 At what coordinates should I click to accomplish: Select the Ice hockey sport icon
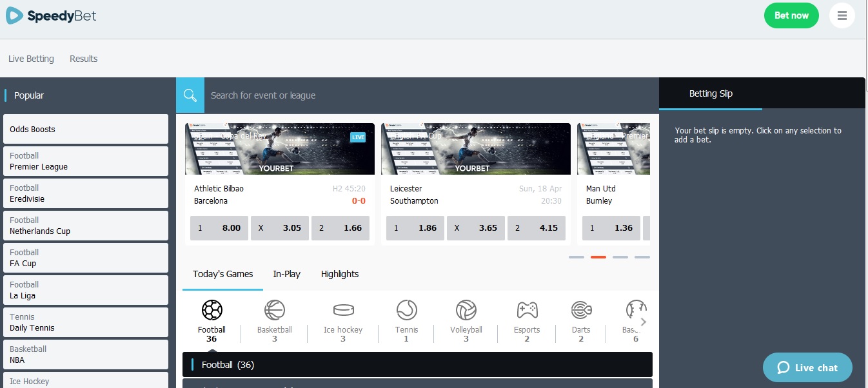click(343, 311)
